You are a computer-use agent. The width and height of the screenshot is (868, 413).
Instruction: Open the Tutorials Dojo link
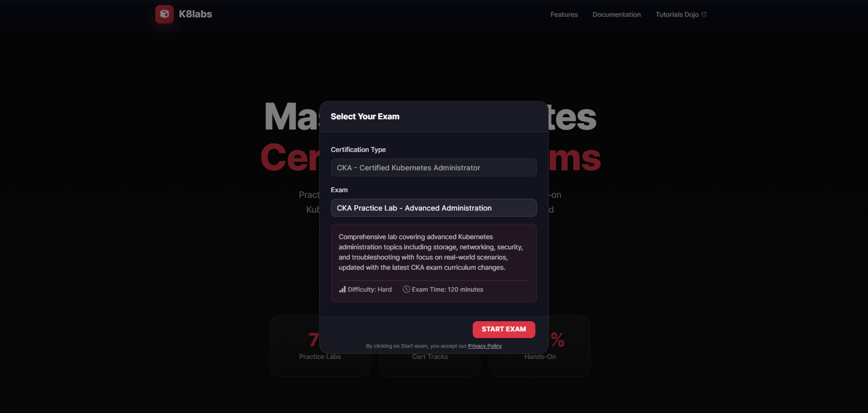[677, 15]
